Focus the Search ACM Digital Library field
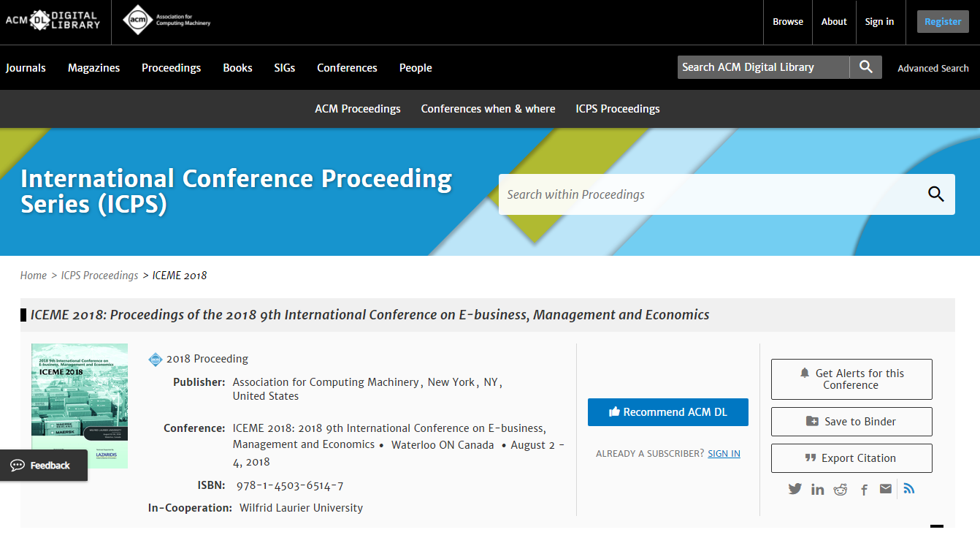The height and width of the screenshot is (535, 980). point(763,67)
